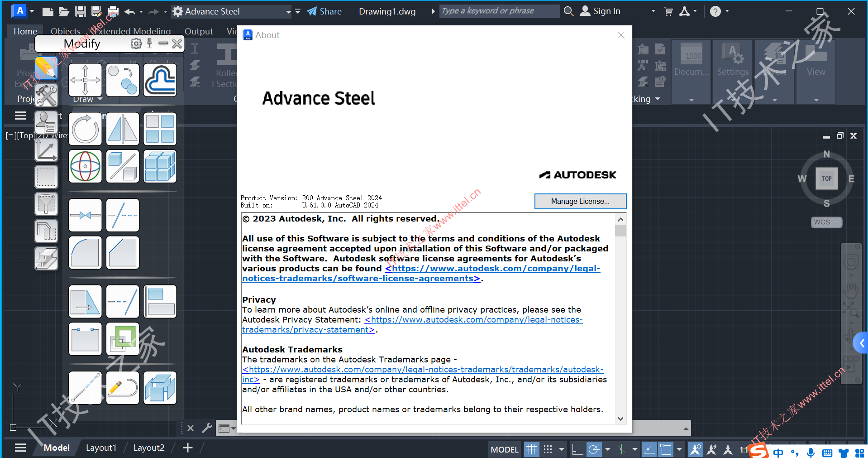
Task: Toggle snap mode dots in status bar
Action: click(x=548, y=449)
